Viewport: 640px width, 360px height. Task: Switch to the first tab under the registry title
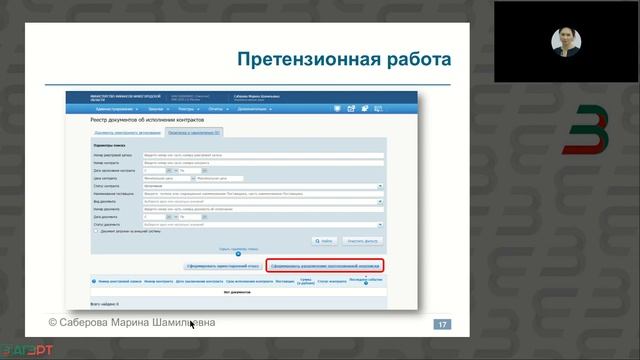pyautogui.click(x=127, y=133)
